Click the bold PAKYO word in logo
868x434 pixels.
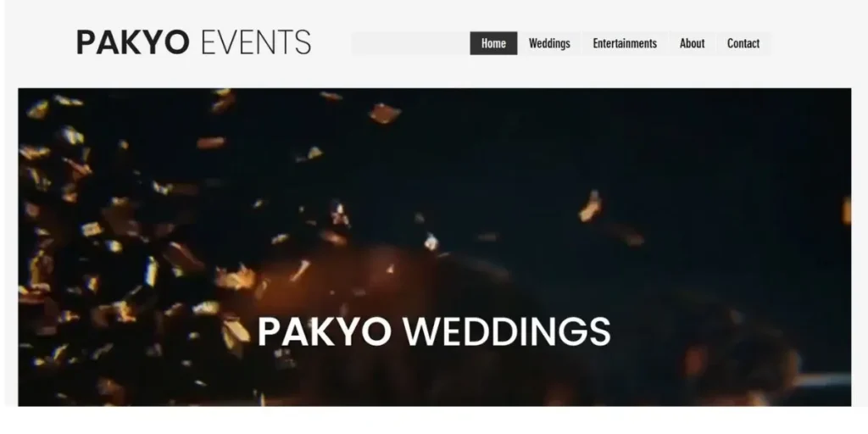[133, 42]
